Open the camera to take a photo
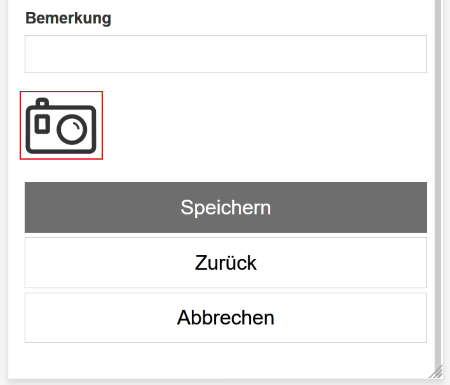Image resolution: width=450 pixels, height=385 pixels. (61, 125)
